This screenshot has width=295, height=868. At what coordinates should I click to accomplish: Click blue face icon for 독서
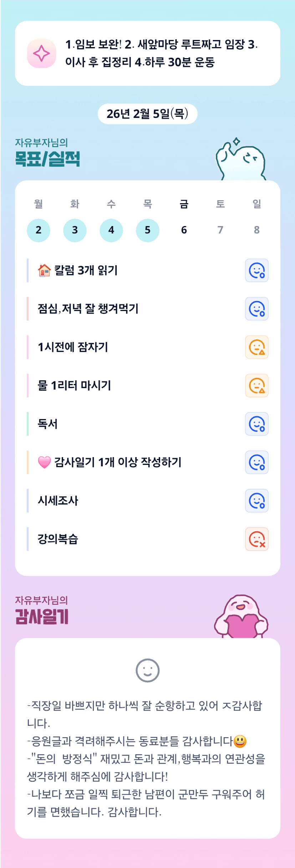tap(256, 424)
